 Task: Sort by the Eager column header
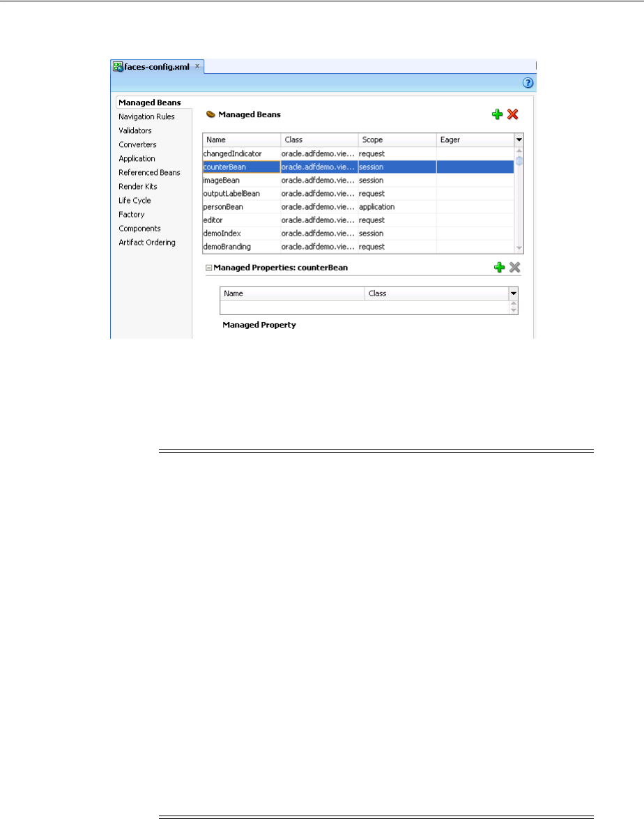[x=475, y=140]
